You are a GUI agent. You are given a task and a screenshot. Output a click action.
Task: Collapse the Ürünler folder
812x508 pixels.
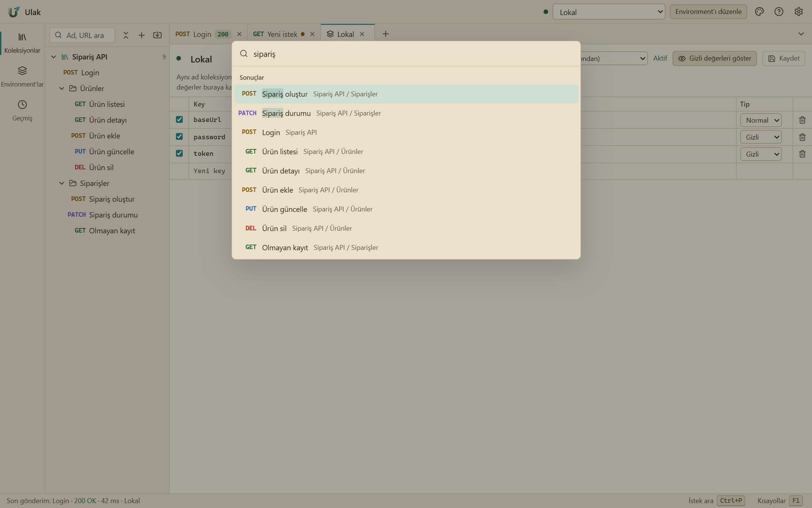pyautogui.click(x=62, y=88)
